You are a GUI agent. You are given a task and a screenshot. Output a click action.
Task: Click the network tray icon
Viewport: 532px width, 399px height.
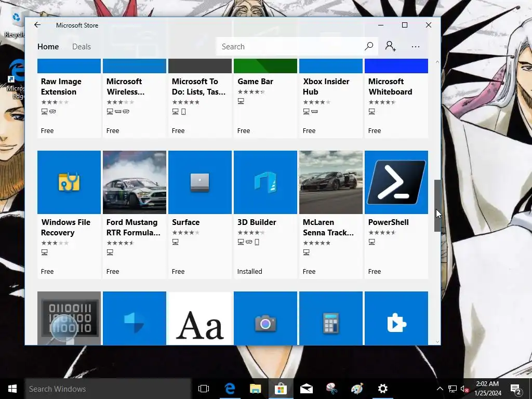click(453, 389)
